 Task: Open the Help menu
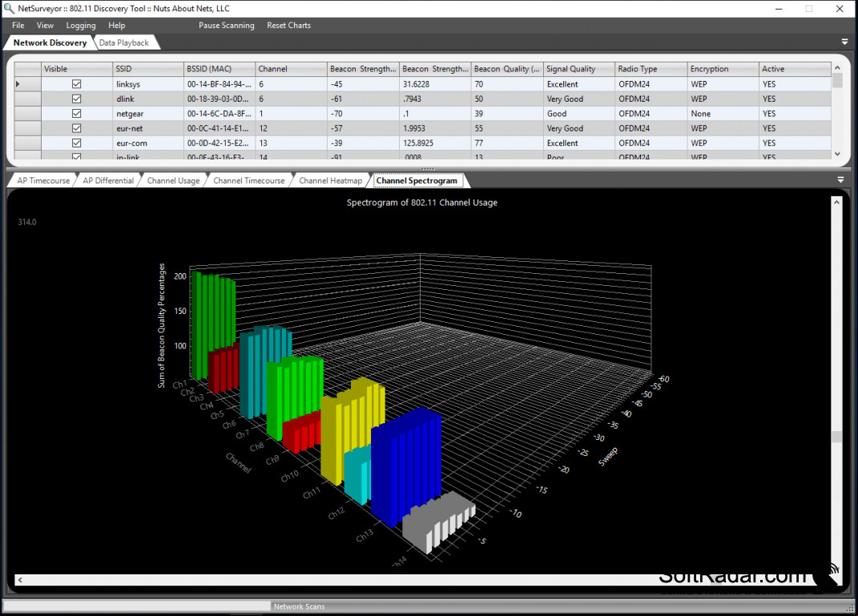pos(116,25)
